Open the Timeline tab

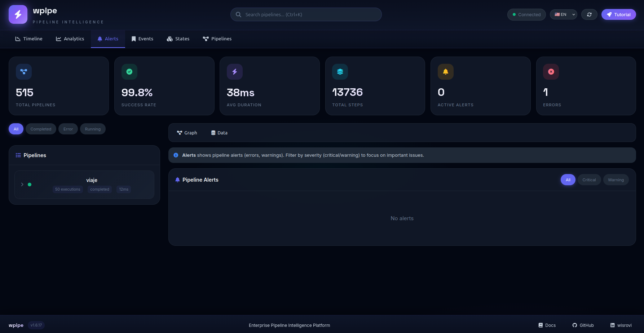[x=29, y=39]
